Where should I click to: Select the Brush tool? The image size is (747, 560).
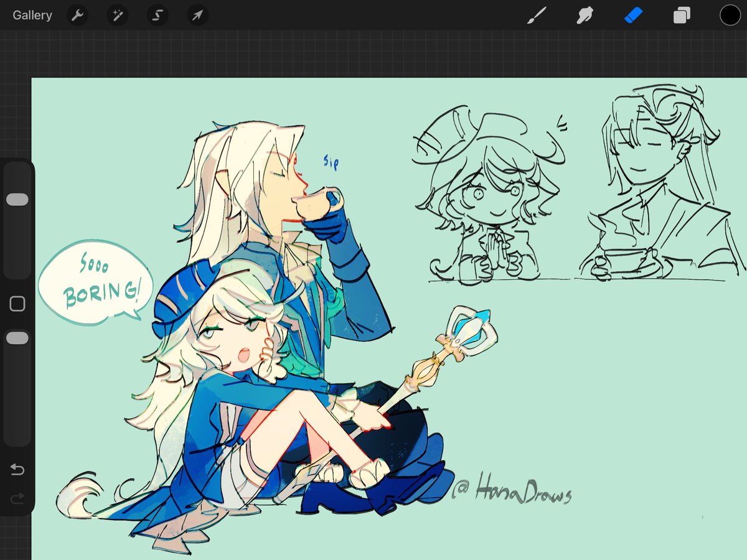point(535,16)
